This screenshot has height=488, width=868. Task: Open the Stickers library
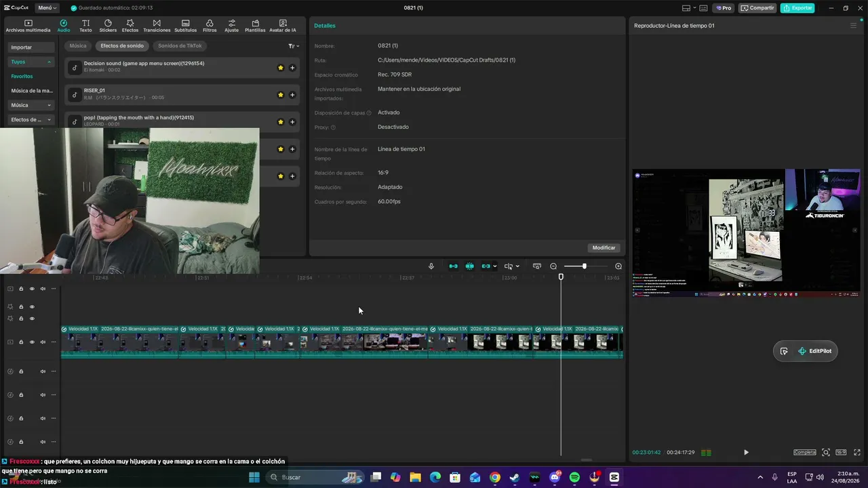[108, 26]
